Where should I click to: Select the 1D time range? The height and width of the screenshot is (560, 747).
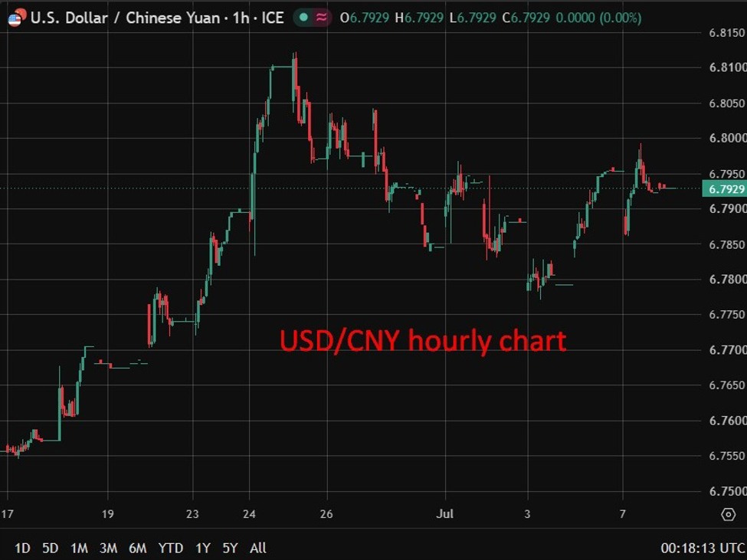pyautogui.click(x=22, y=548)
